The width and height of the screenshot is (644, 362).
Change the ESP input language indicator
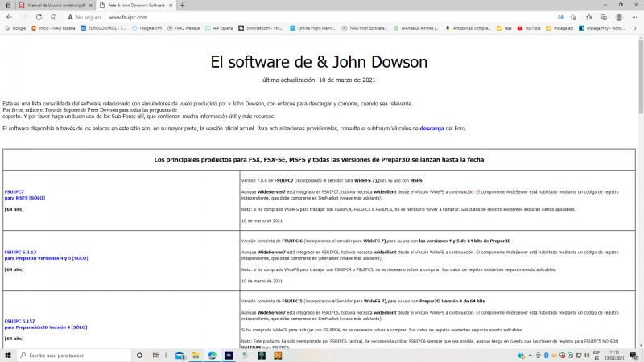(597, 356)
